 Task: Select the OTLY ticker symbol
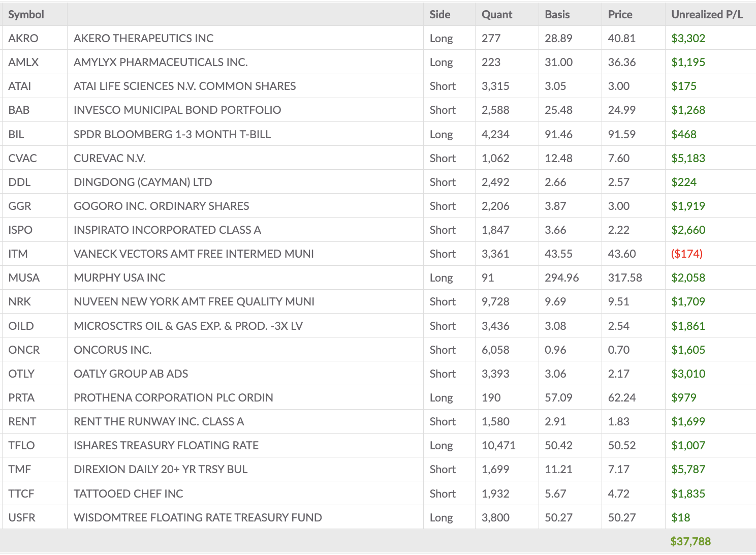point(21,374)
